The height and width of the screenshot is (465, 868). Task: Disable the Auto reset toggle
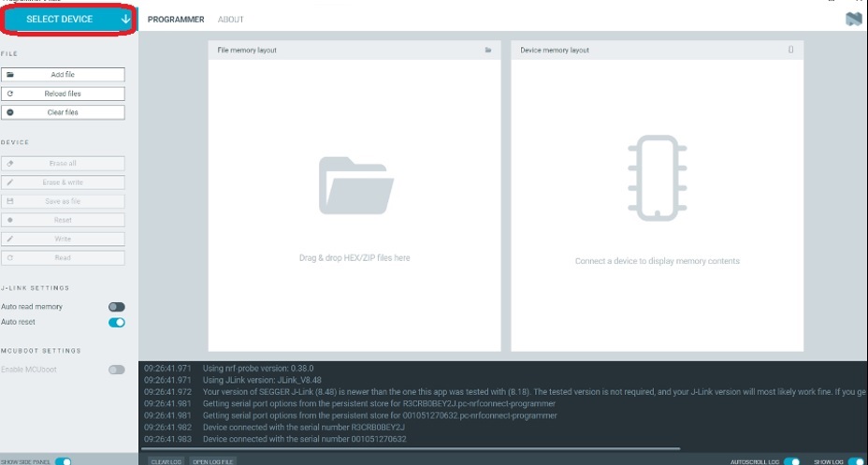click(x=116, y=323)
